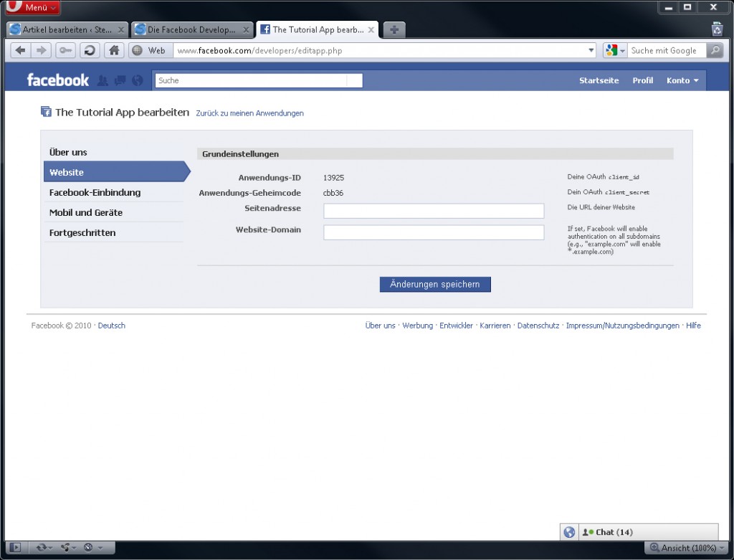Click the browser address bar URL field
Screen dimensions: 734x560
coord(380,51)
